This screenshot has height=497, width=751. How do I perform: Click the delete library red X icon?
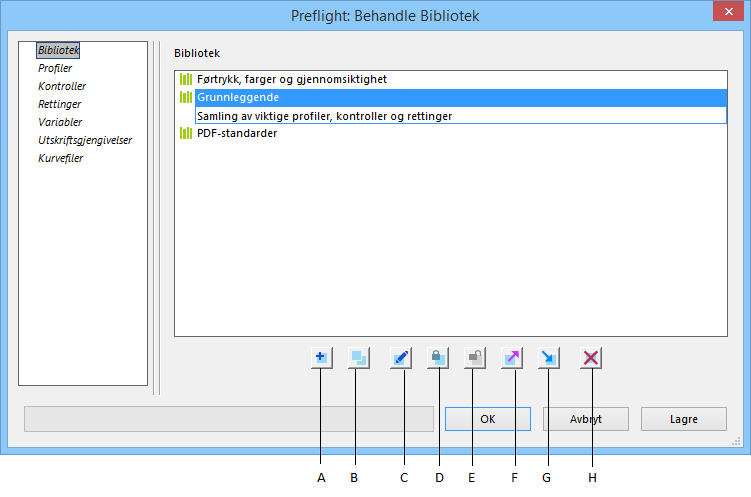[x=591, y=357]
